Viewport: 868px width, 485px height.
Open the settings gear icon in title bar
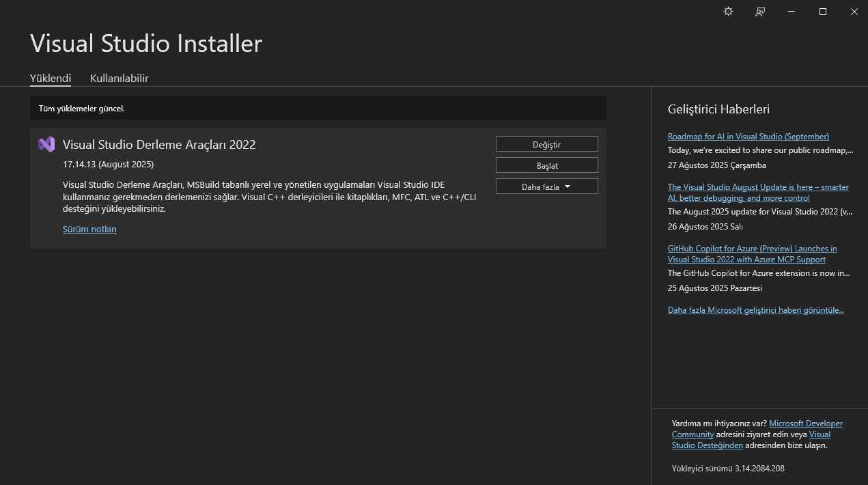click(x=728, y=12)
